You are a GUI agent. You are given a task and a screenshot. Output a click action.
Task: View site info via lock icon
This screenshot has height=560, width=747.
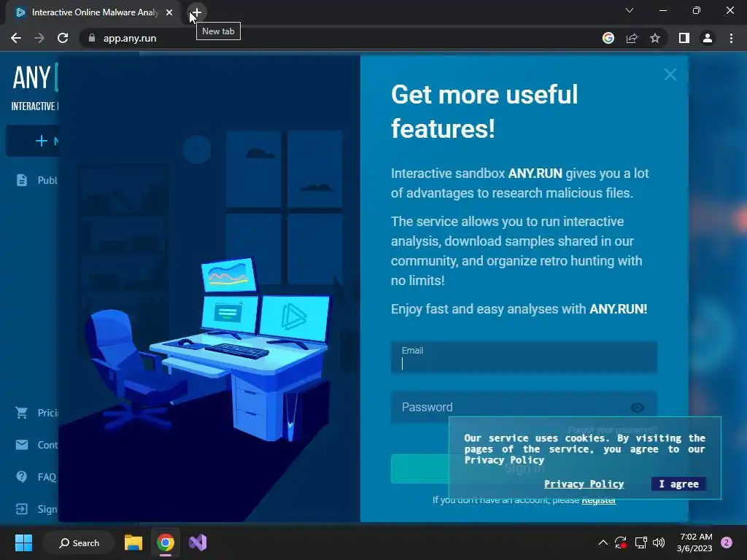[x=92, y=38]
